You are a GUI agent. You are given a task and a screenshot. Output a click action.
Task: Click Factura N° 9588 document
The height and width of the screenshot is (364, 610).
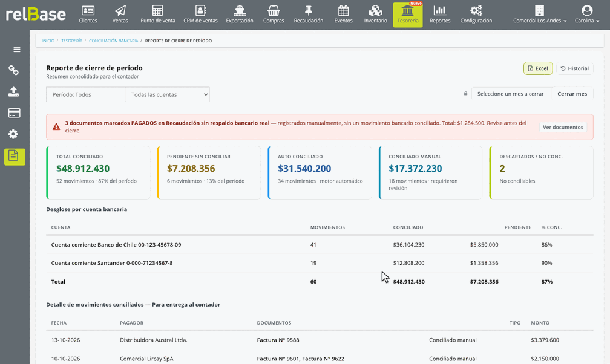point(278,340)
